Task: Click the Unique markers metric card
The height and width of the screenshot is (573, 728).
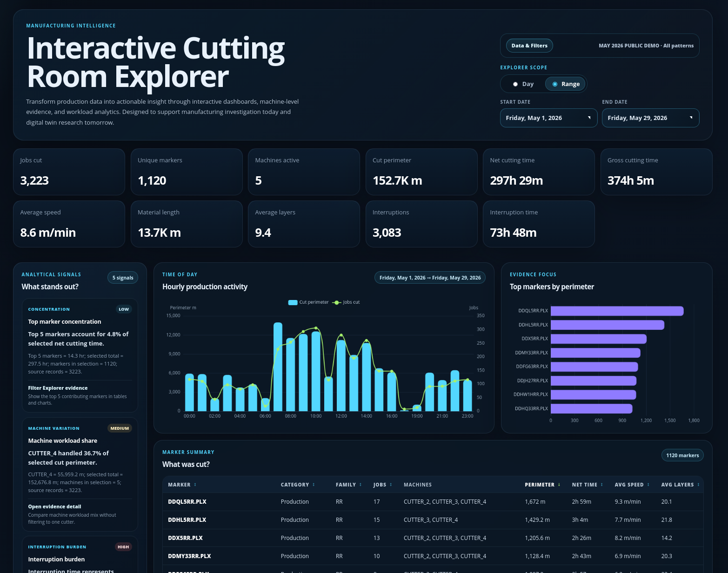Action: coord(187,172)
